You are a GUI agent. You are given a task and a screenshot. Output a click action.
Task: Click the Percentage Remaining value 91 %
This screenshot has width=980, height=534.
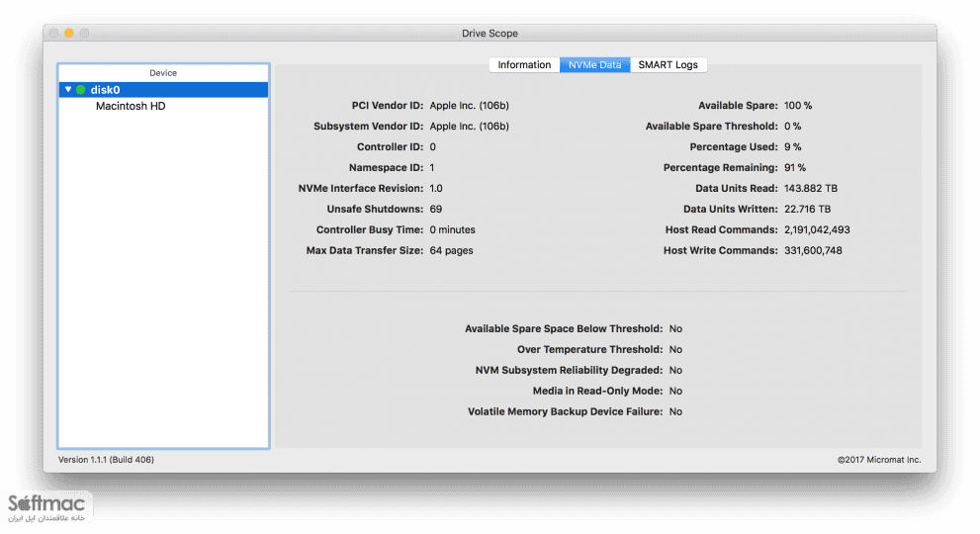pyautogui.click(x=795, y=167)
